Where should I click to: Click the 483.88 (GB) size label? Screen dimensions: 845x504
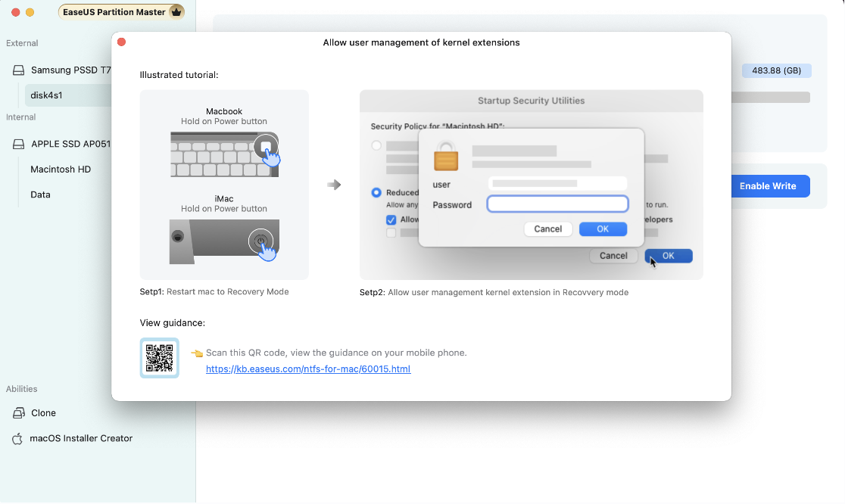pos(777,70)
